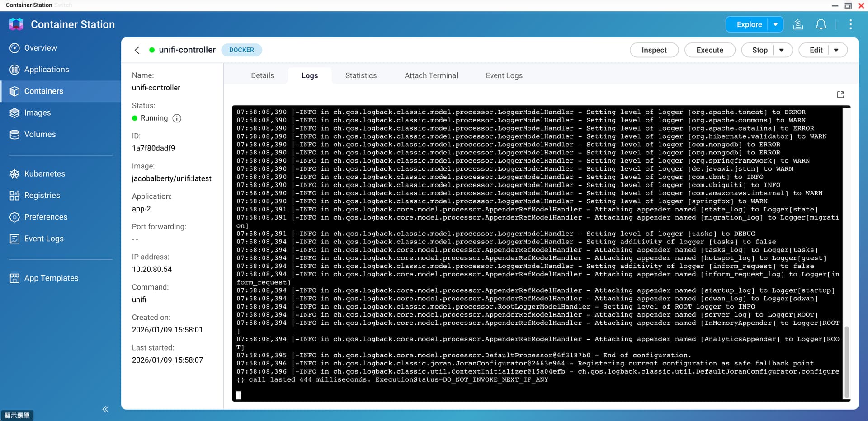868x421 pixels.
Task: Click the Inspect button
Action: pos(654,50)
